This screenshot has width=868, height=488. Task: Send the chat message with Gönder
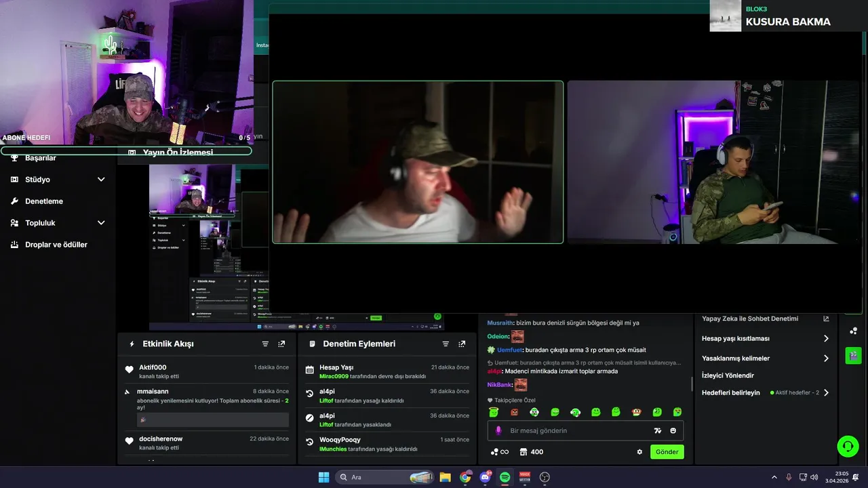pyautogui.click(x=667, y=451)
